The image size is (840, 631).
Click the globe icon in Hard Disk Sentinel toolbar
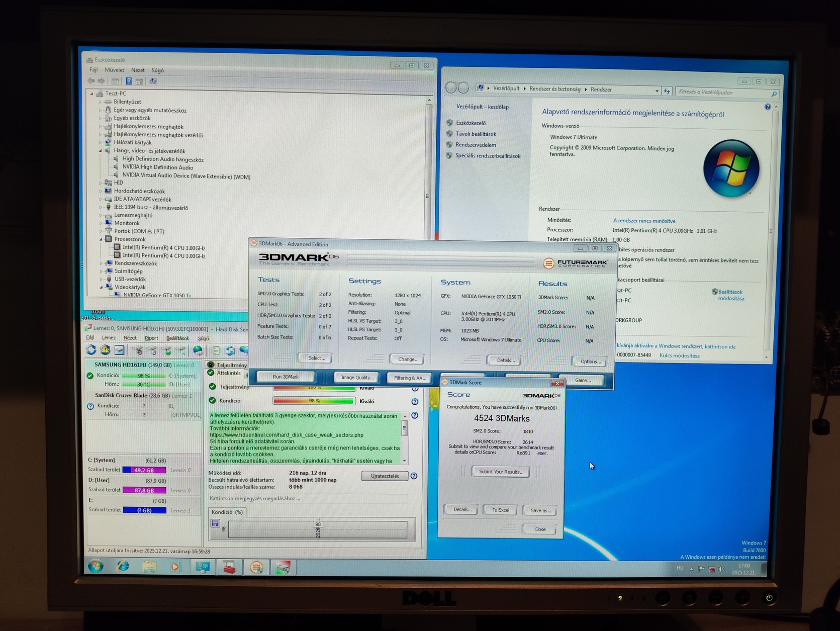tap(198, 350)
